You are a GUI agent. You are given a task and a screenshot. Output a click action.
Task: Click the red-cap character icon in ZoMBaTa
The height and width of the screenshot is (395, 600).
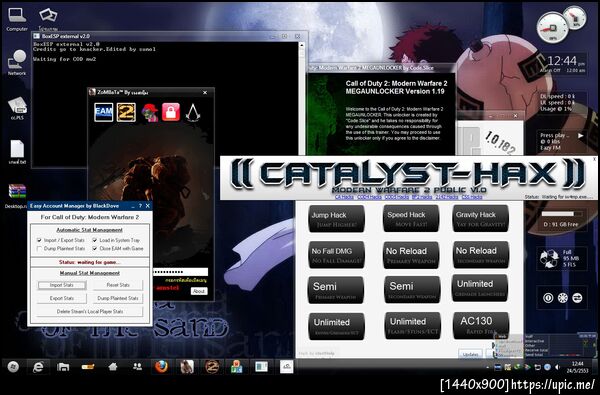click(x=150, y=113)
